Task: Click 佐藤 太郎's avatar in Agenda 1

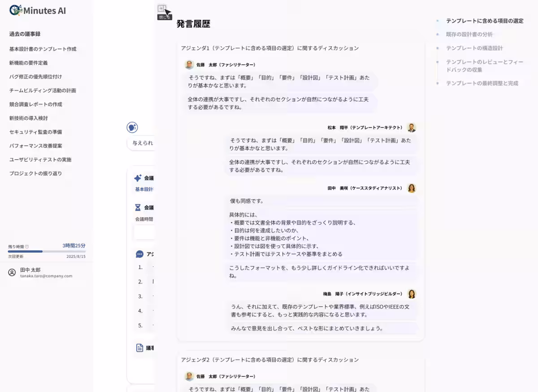Action: coord(189,65)
